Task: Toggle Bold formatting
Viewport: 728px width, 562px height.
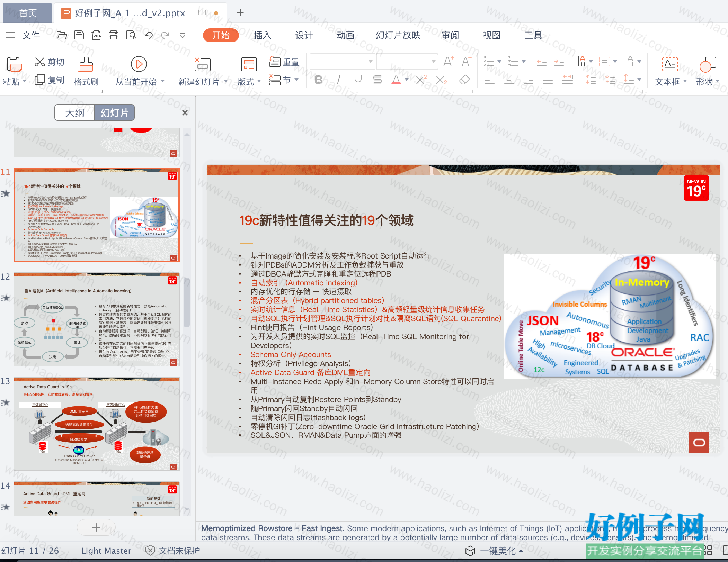Action: [x=319, y=80]
